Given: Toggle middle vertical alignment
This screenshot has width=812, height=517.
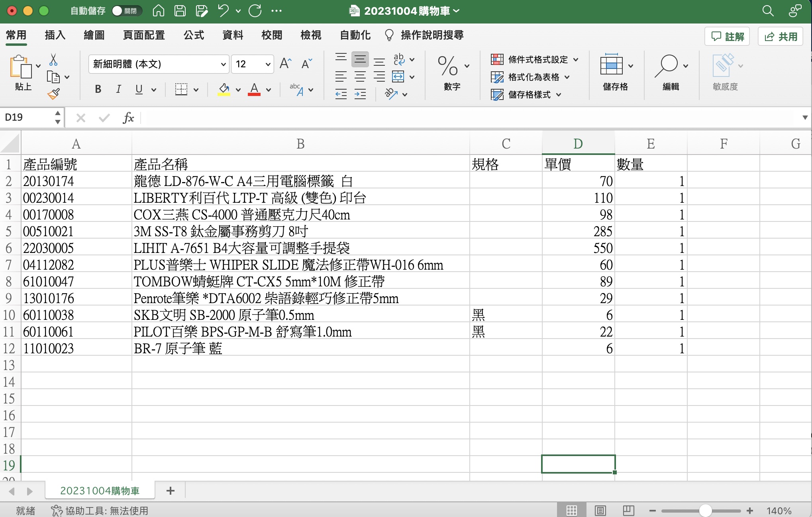Looking at the screenshot, I should click(360, 59).
